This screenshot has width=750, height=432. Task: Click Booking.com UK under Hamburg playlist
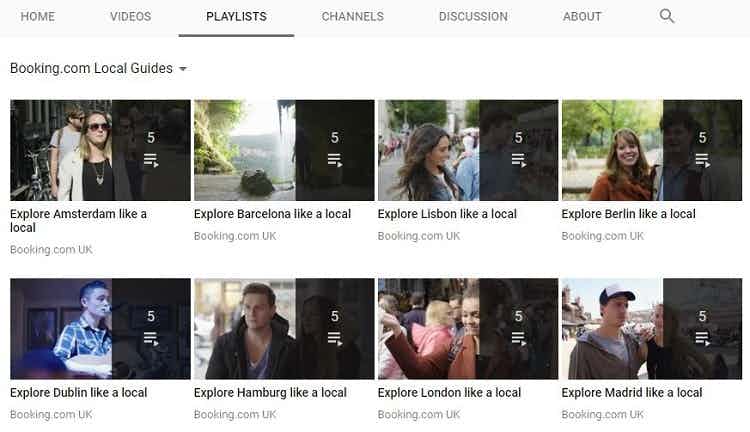(x=234, y=414)
